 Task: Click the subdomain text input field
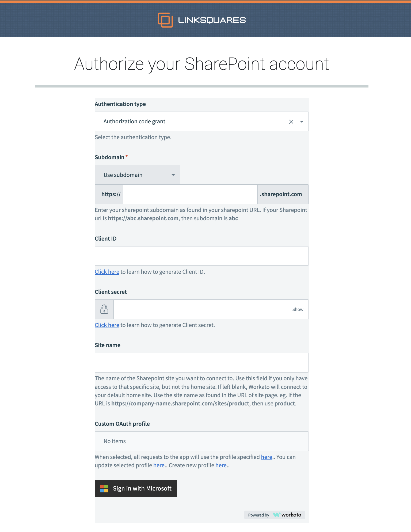[x=190, y=194]
